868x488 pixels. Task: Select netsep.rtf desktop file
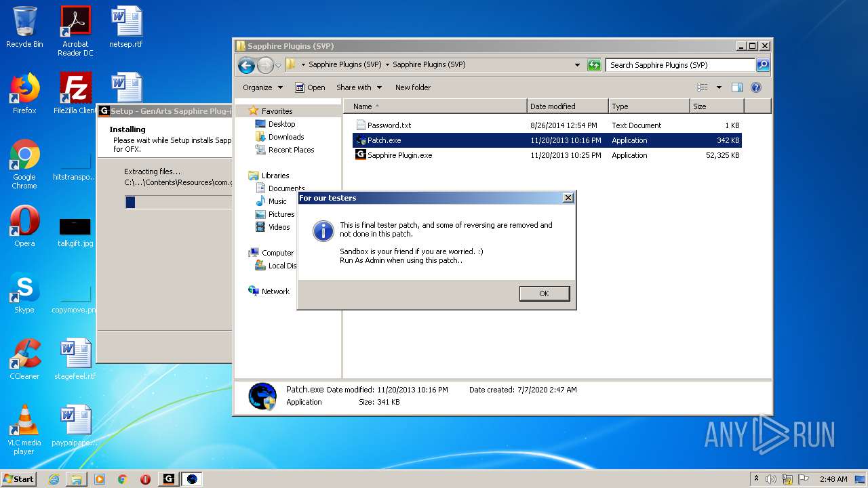[127, 28]
